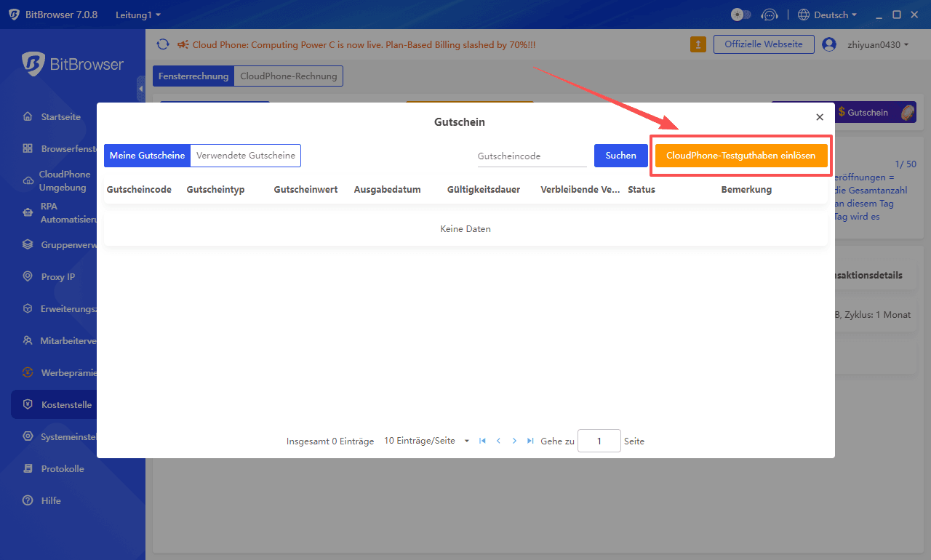Toggle the dark mode switch in the title bar
The height and width of the screenshot is (560, 931).
740,14
